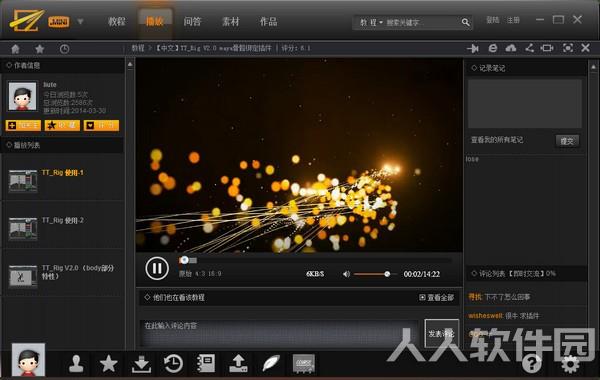Click the cloud download icon
The image size is (600, 380).
(511, 48)
